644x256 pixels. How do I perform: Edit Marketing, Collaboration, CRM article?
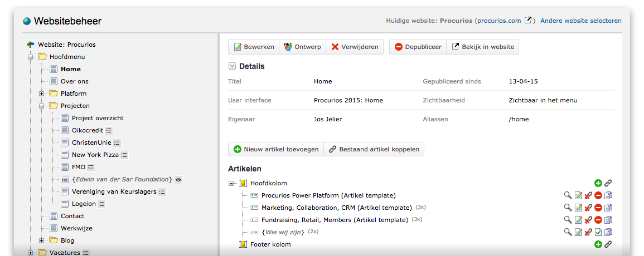[578, 208]
